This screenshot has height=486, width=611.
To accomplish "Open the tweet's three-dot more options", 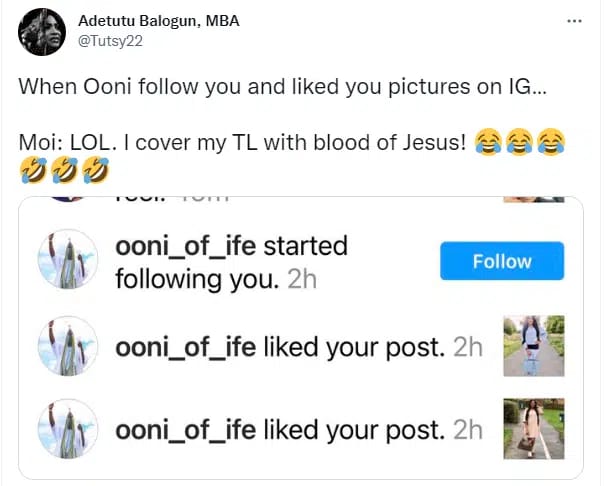I will click(x=573, y=21).
